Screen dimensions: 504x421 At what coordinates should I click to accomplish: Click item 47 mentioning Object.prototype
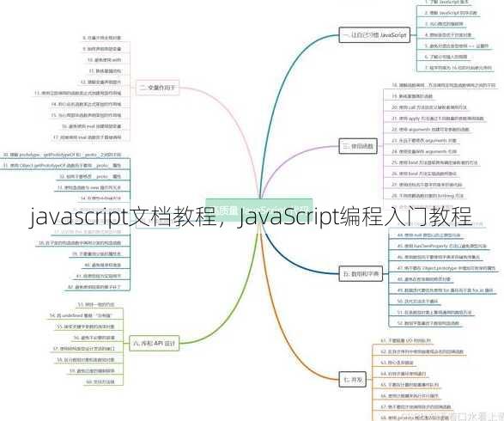pyautogui.click(x=446, y=268)
